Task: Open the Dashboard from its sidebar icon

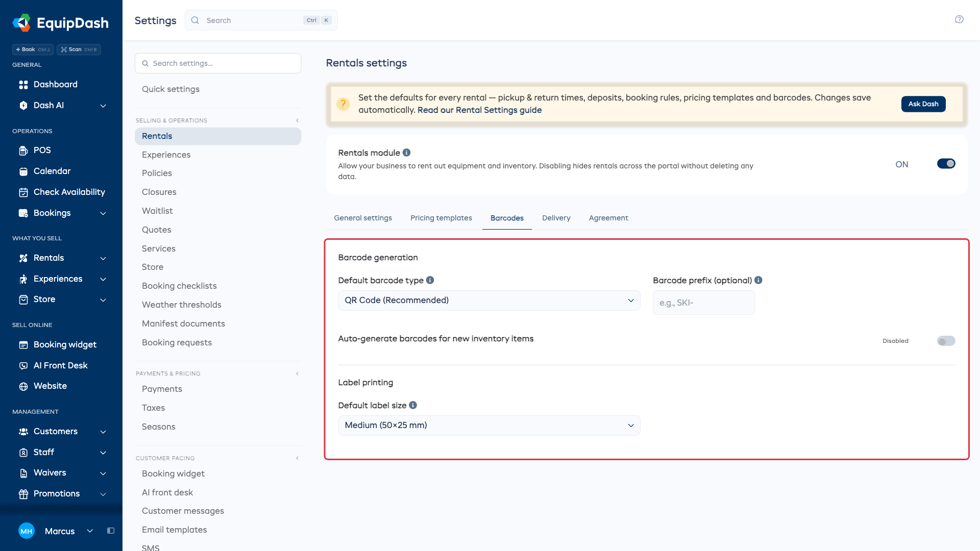Action: (23, 85)
